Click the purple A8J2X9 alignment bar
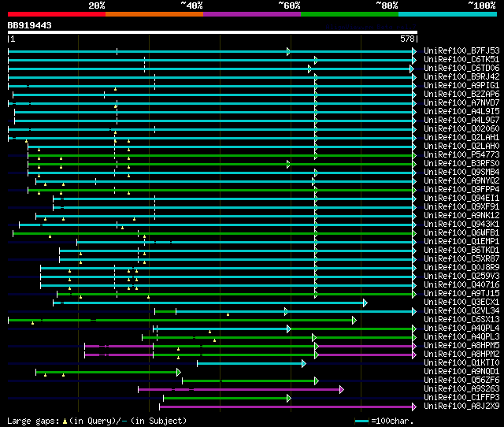 point(287,407)
